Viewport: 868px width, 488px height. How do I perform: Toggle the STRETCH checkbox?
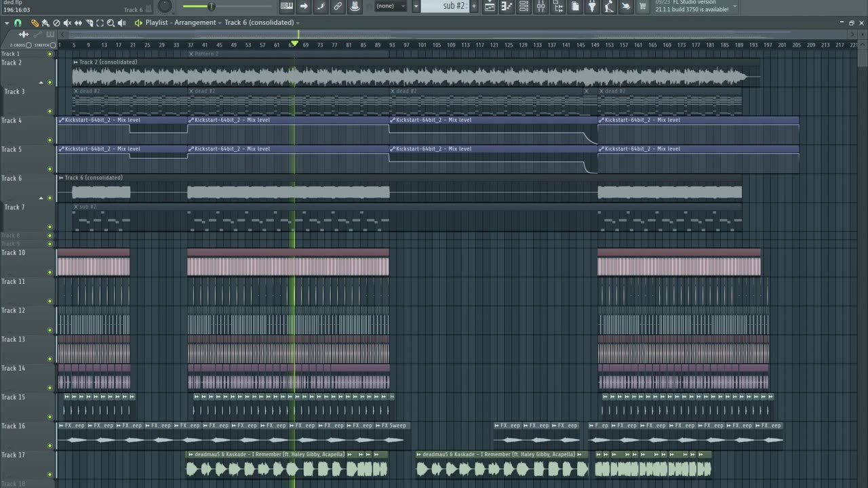tap(53, 45)
